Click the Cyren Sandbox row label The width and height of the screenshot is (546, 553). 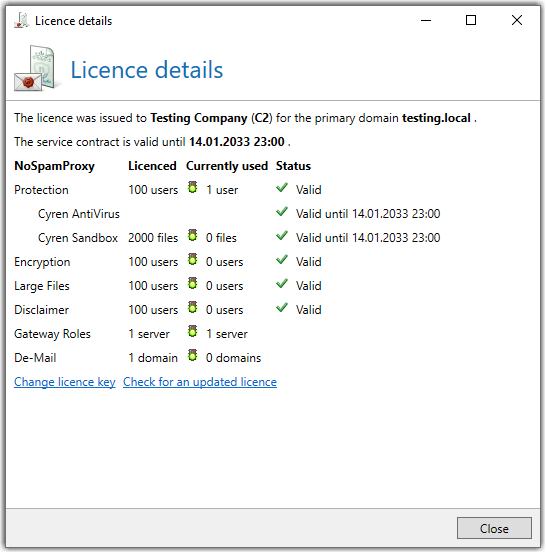78,238
